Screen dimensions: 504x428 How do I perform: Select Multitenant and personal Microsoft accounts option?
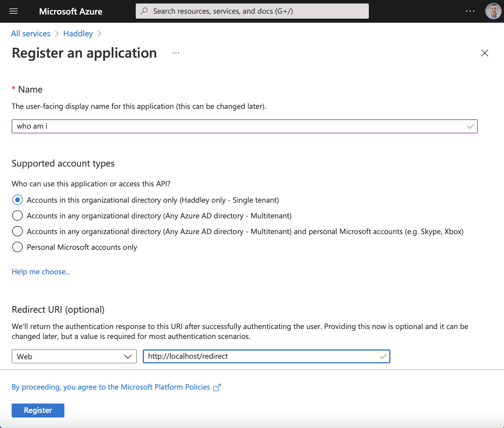(17, 231)
